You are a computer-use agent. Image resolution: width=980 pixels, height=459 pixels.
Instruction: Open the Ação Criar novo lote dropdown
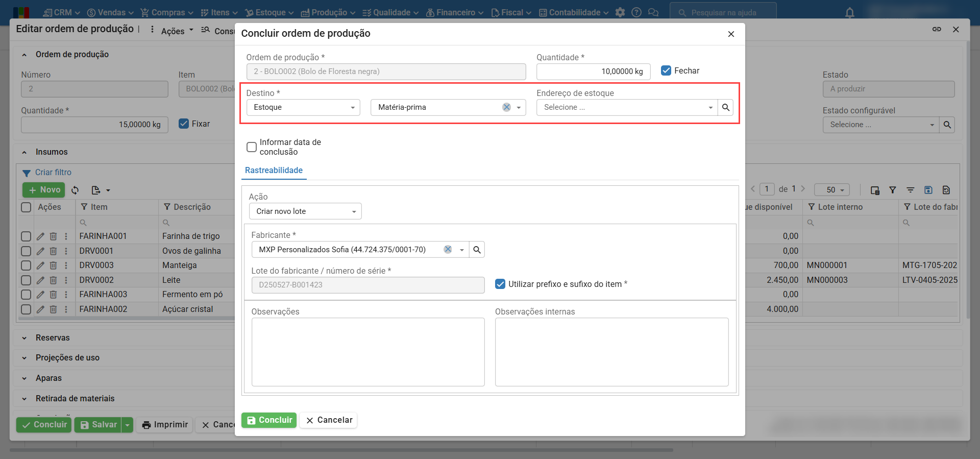point(305,211)
